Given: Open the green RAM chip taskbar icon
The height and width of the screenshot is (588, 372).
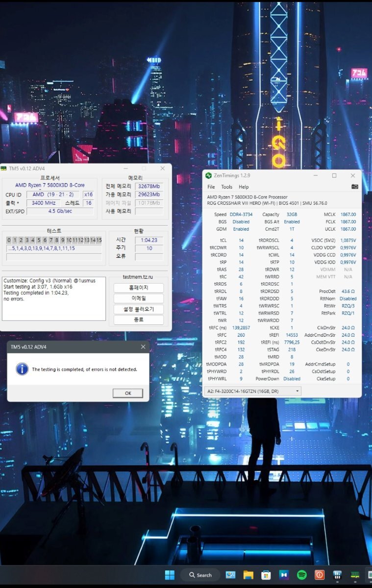Looking at the screenshot, I should (x=355, y=575).
